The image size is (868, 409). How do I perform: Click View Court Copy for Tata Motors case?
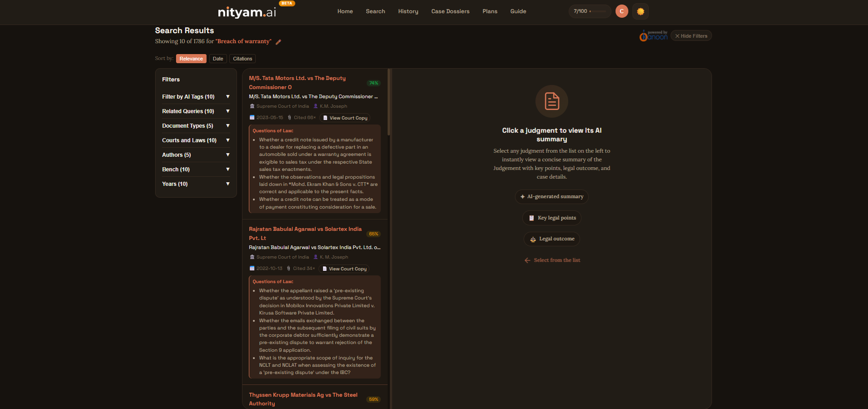345,118
